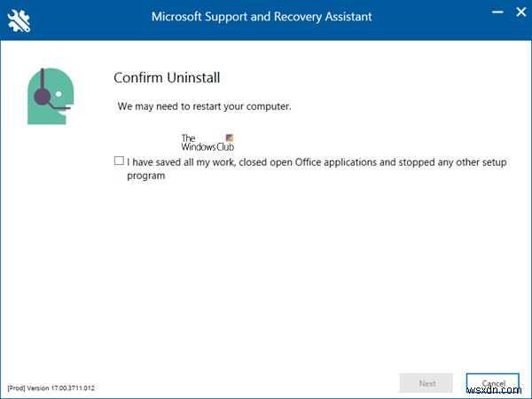
Task: Tick the saved all my work checkbox
Action: click(119, 160)
